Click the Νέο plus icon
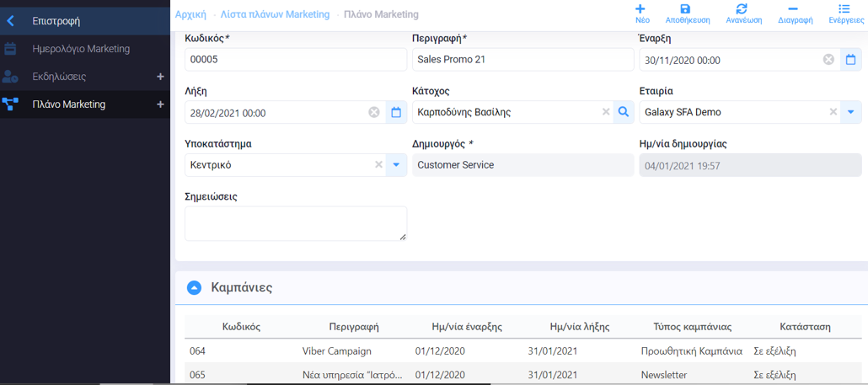Image resolution: width=868 pixels, height=385 pixels. [x=641, y=9]
